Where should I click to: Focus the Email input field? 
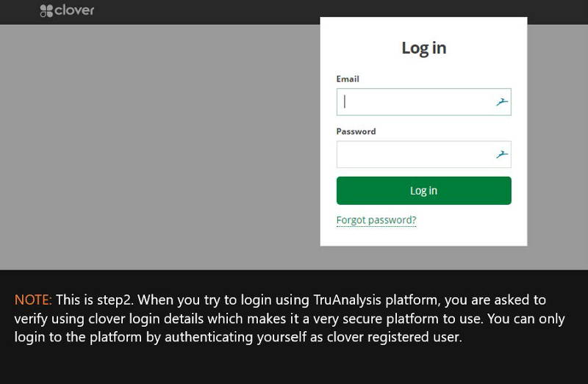point(424,102)
